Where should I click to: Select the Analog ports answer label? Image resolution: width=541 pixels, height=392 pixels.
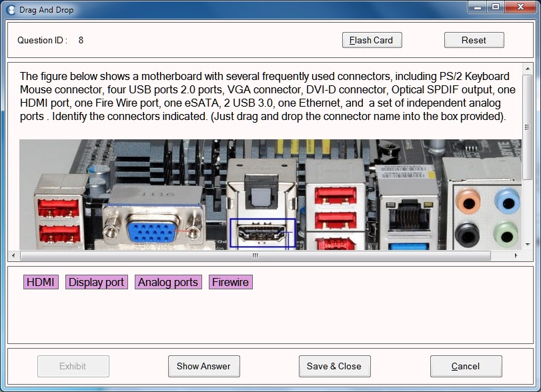168,282
